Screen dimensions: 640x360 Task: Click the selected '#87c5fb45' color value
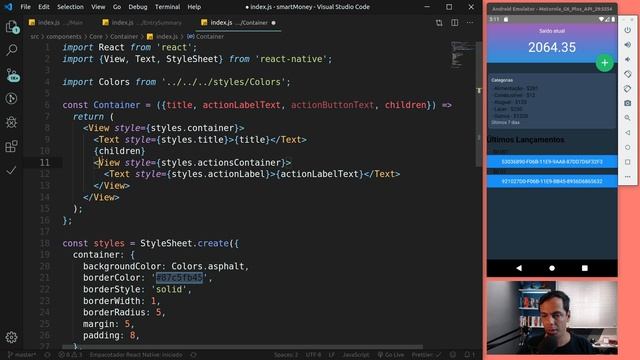(x=179, y=278)
